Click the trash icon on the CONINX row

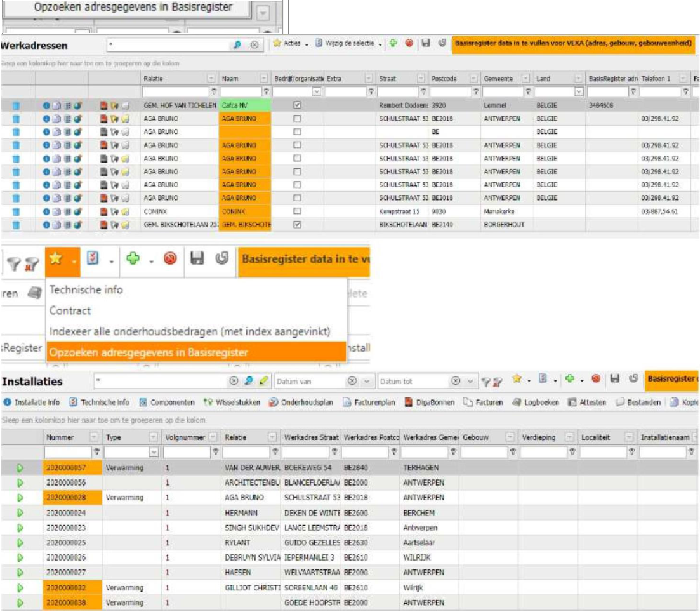(16, 212)
